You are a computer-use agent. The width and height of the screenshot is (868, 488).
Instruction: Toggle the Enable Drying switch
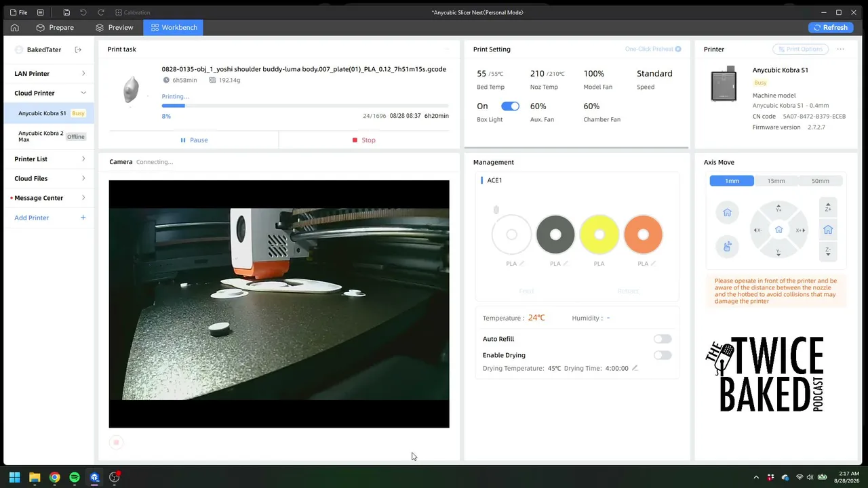coord(663,355)
